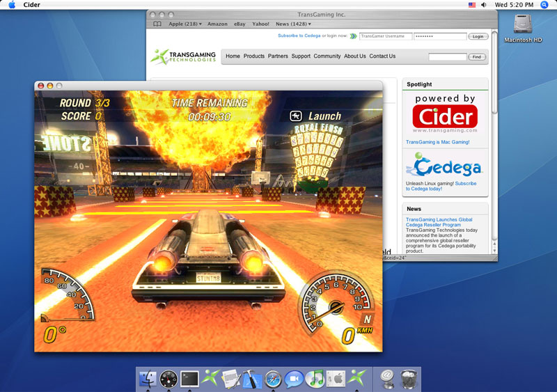Image resolution: width=557 pixels, height=392 pixels.
Task: Open the About Us nav item
Action: click(x=355, y=56)
